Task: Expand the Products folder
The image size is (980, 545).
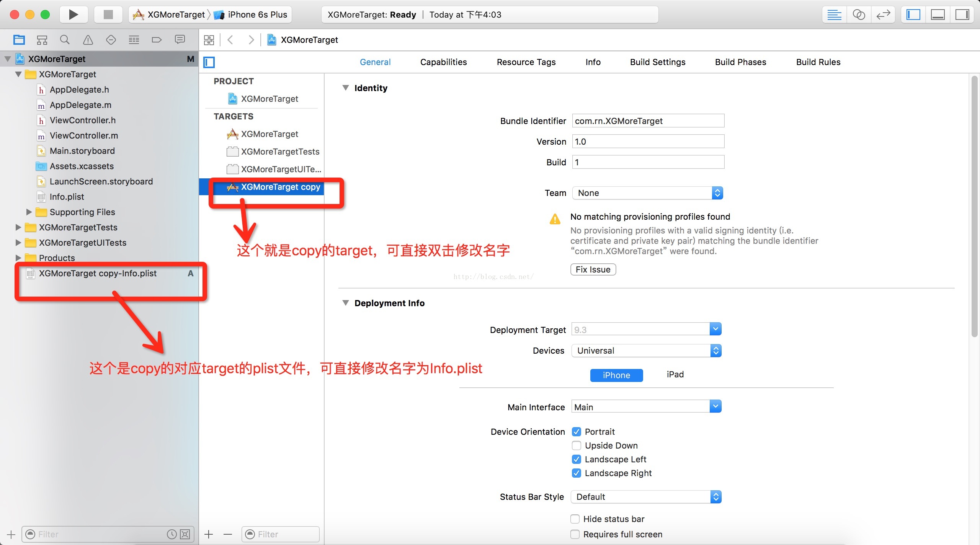Action: coord(18,258)
